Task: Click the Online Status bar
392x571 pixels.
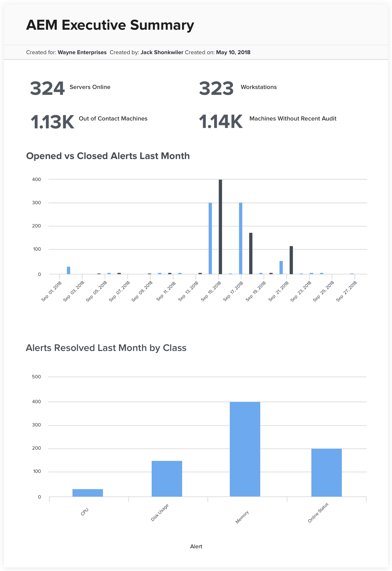Action: point(327,473)
